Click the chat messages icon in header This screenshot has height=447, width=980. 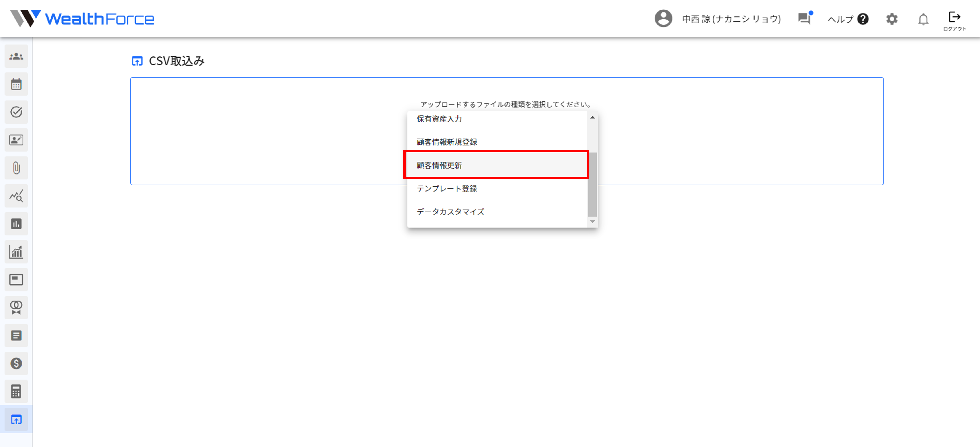click(x=804, y=18)
